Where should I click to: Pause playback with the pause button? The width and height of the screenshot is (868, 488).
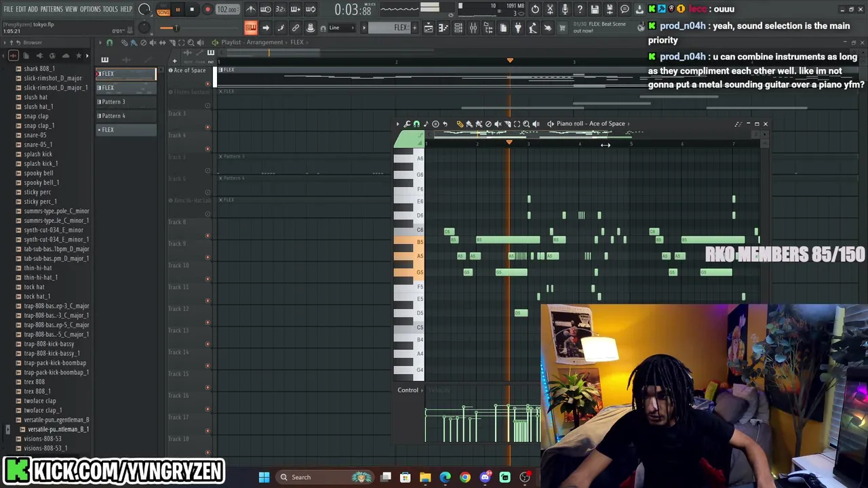click(178, 9)
